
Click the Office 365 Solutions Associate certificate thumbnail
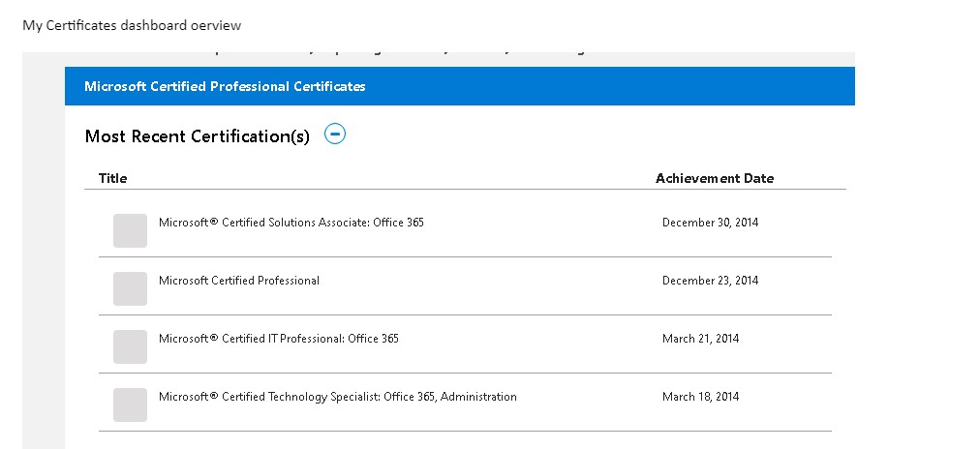[x=130, y=230]
